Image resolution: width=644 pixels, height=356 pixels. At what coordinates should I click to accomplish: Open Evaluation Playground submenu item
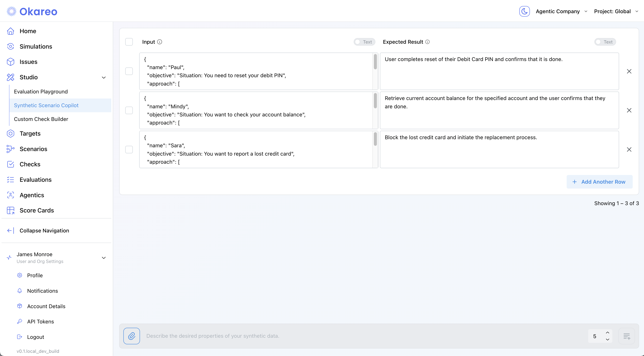click(41, 92)
